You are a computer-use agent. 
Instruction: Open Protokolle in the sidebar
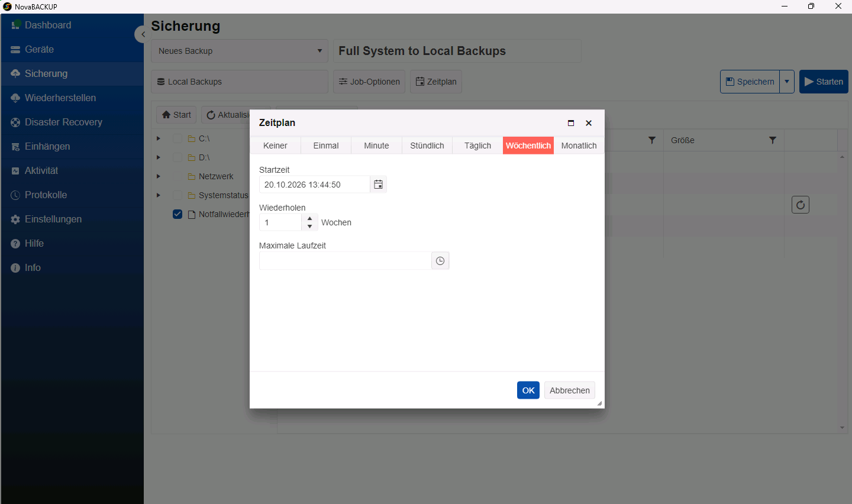[x=72, y=195]
